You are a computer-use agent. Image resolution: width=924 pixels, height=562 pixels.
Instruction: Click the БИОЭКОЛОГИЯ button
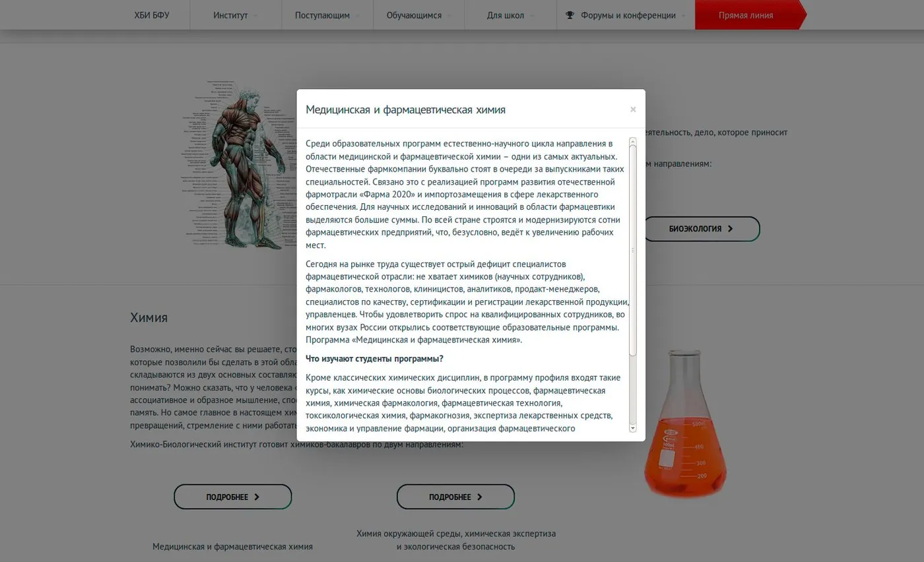pos(702,229)
